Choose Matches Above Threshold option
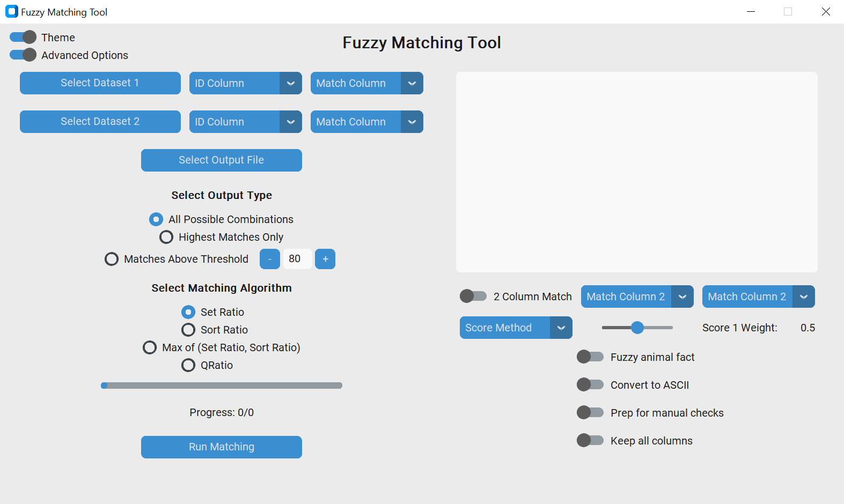 point(112,259)
